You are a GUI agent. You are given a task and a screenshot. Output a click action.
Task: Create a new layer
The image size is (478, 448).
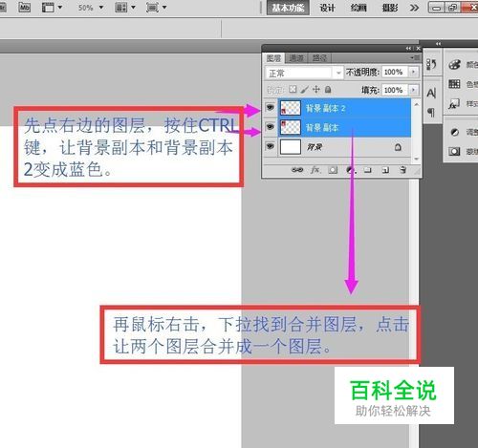pos(385,170)
